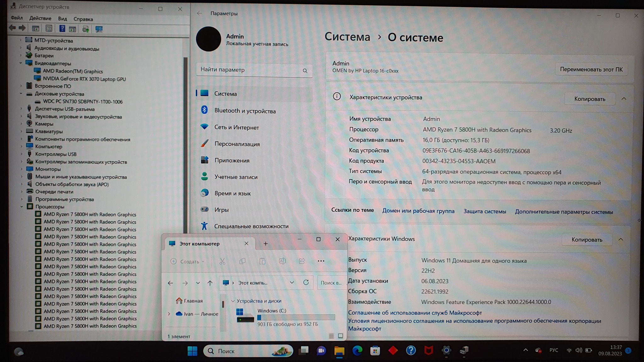Click the cut scissors icon in Explorer toolbar
This screenshot has height=362, width=644.
tap(222, 261)
